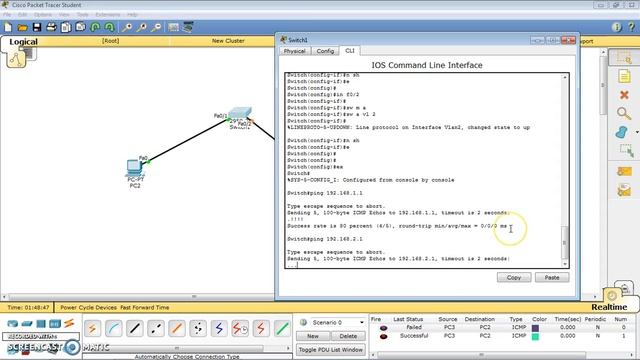The width and height of the screenshot is (640, 360).
Task: Click the Zoom Out magnifier icon
Action: click(x=156, y=27)
